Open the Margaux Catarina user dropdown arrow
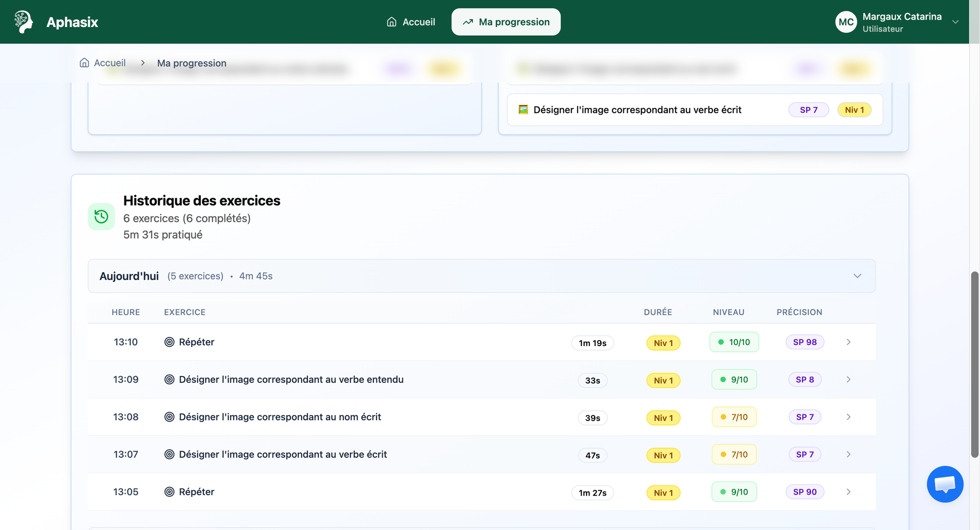 point(955,22)
